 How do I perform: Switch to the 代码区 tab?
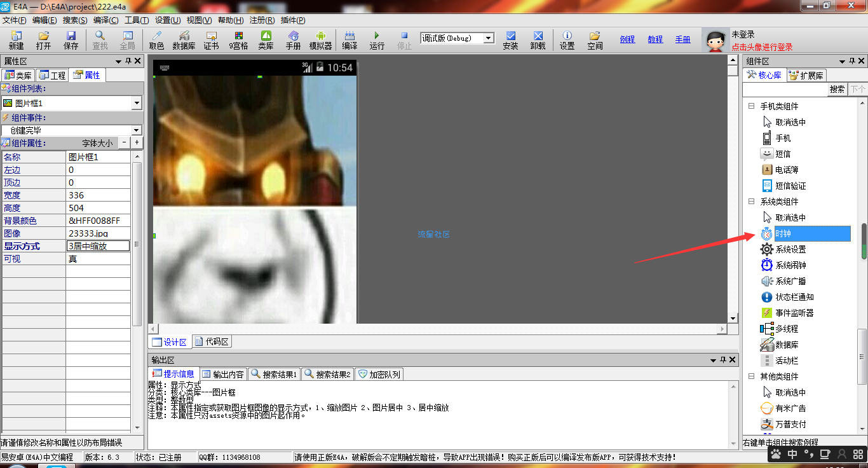(x=212, y=342)
